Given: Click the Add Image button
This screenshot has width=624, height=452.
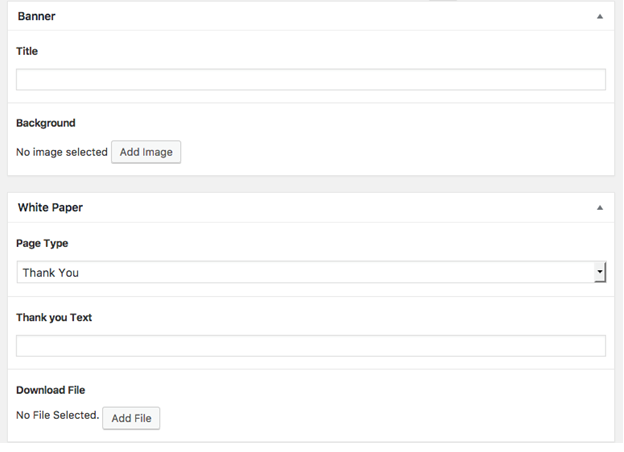Looking at the screenshot, I should pyautogui.click(x=146, y=152).
